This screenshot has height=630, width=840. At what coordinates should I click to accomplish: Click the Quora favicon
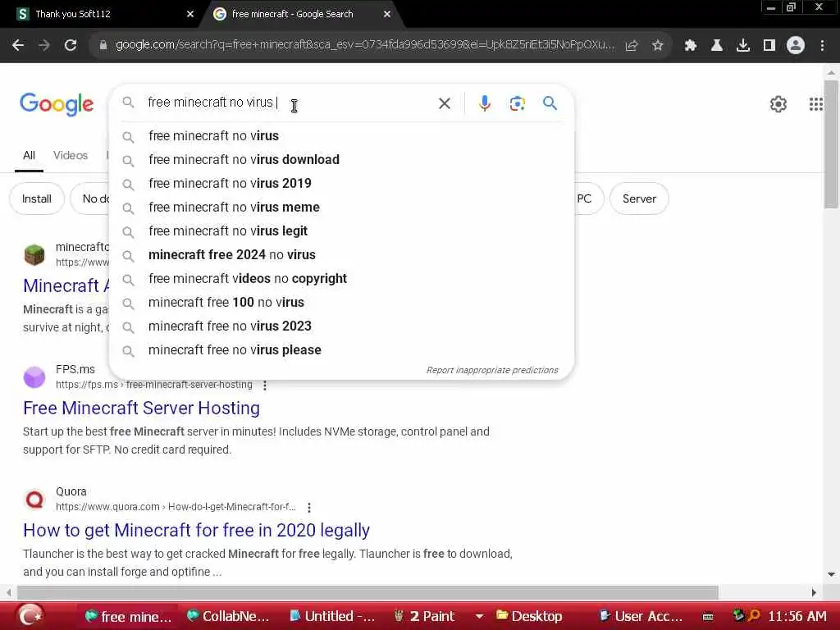point(34,500)
